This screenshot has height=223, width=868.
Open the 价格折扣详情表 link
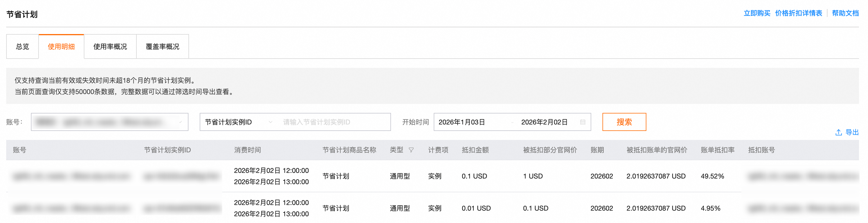799,13
